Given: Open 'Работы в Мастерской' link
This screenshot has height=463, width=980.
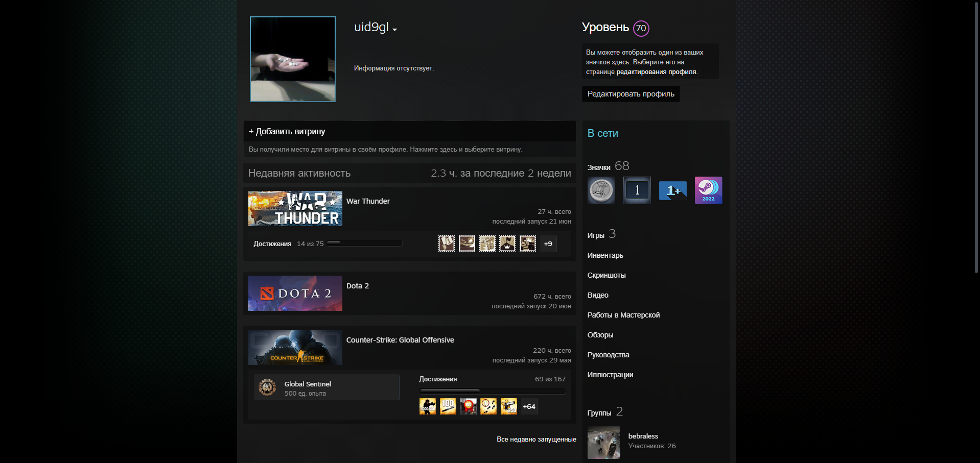Looking at the screenshot, I should (623, 315).
